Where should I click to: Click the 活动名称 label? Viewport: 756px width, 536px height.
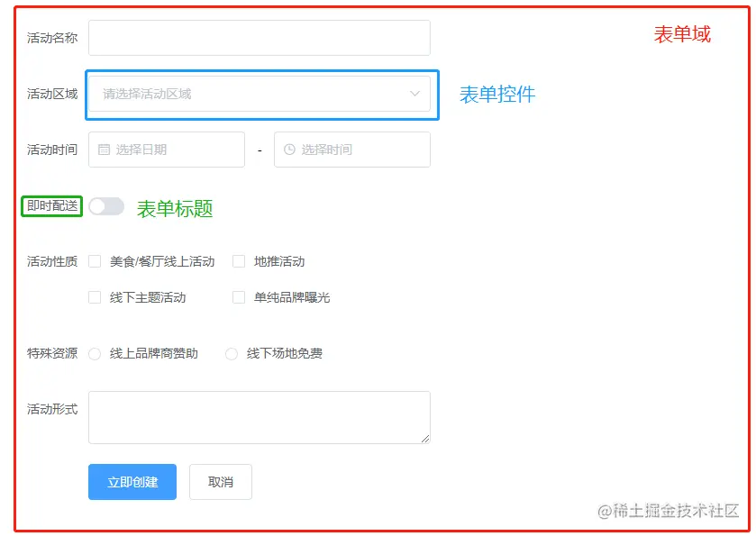click(x=52, y=38)
